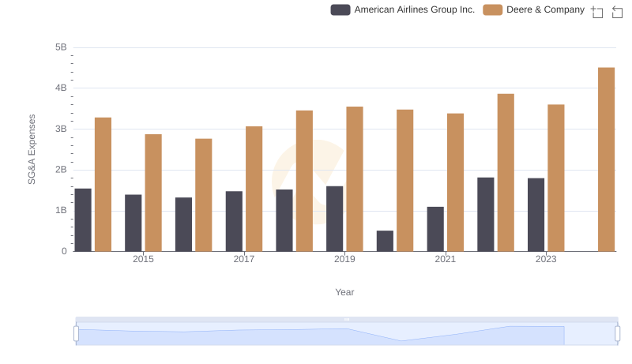Click the Deere & Company 2022 bar
Viewport: 632px width, 364px height.
[x=506, y=173]
